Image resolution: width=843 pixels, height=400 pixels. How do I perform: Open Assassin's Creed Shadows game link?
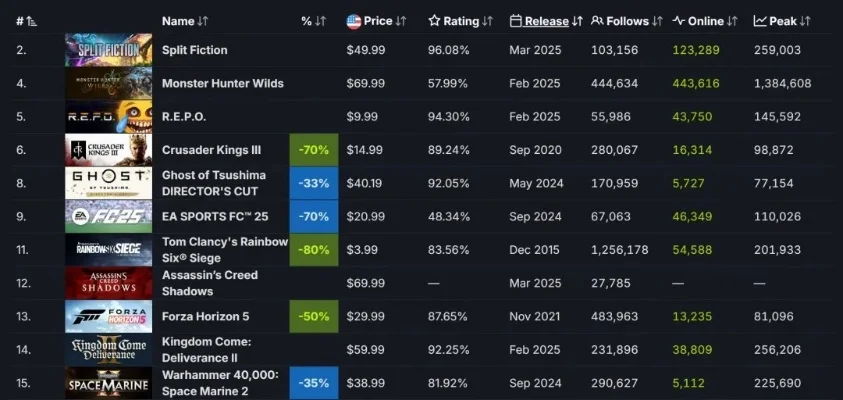209,283
